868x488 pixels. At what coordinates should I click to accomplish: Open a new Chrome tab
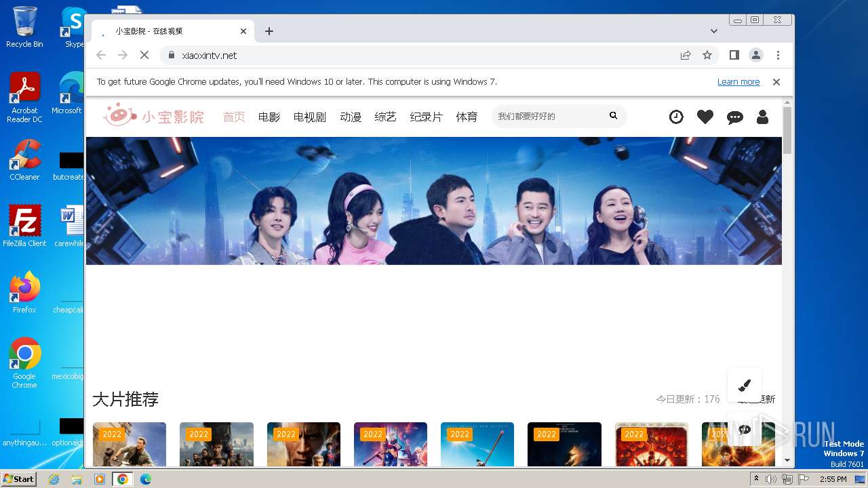point(269,31)
